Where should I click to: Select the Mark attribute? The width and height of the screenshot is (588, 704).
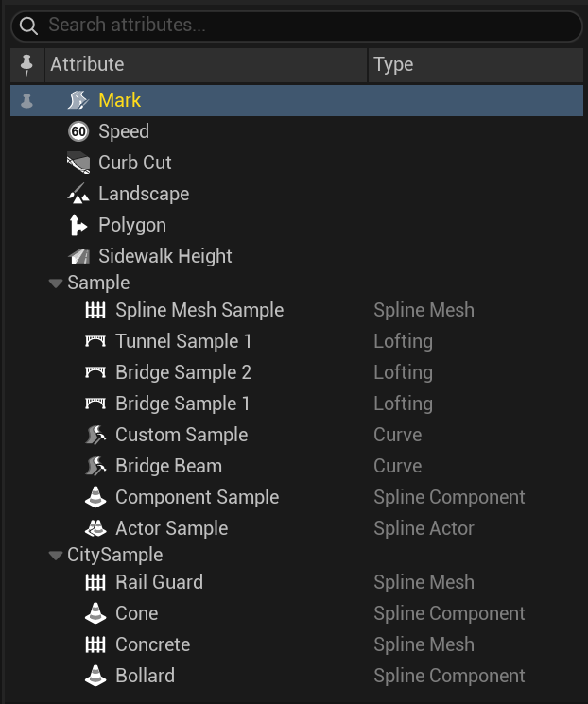point(297,100)
